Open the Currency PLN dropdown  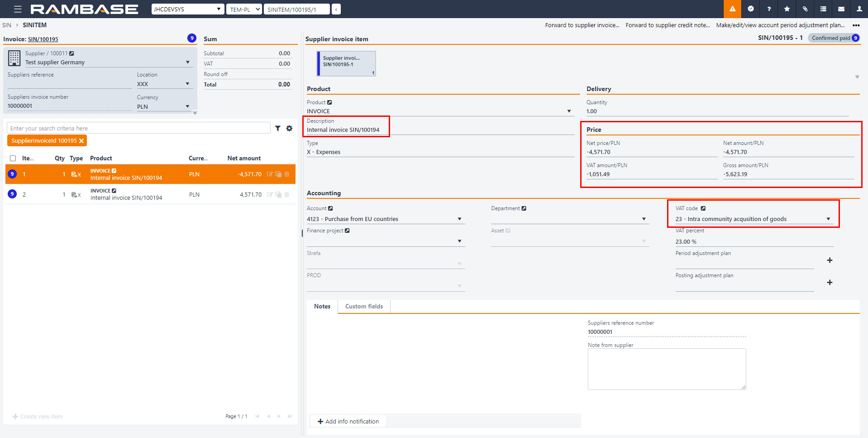tap(187, 106)
